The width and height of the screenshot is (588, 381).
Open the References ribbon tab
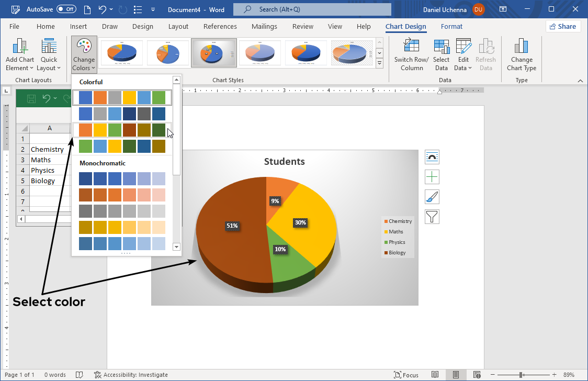(x=220, y=26)
